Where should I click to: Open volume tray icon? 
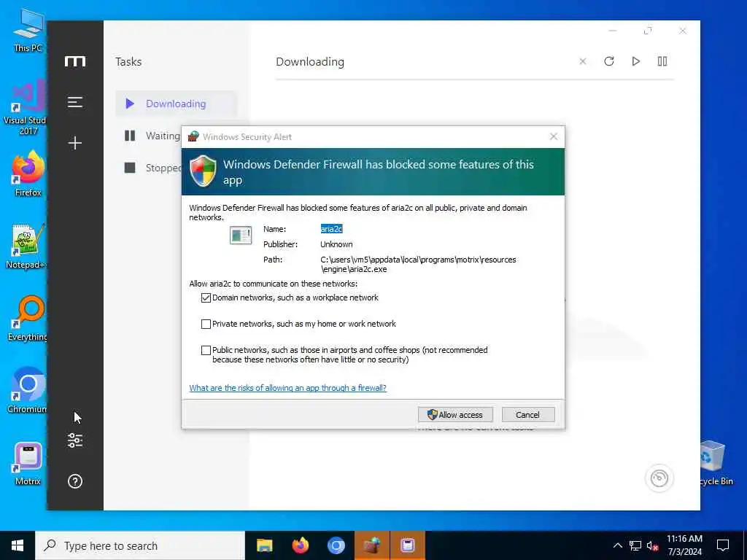tap(652, 545)
